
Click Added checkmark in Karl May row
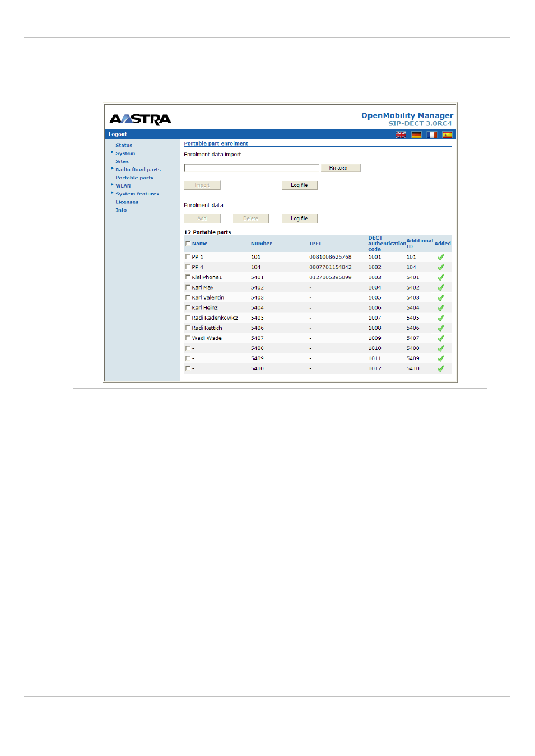441,287
